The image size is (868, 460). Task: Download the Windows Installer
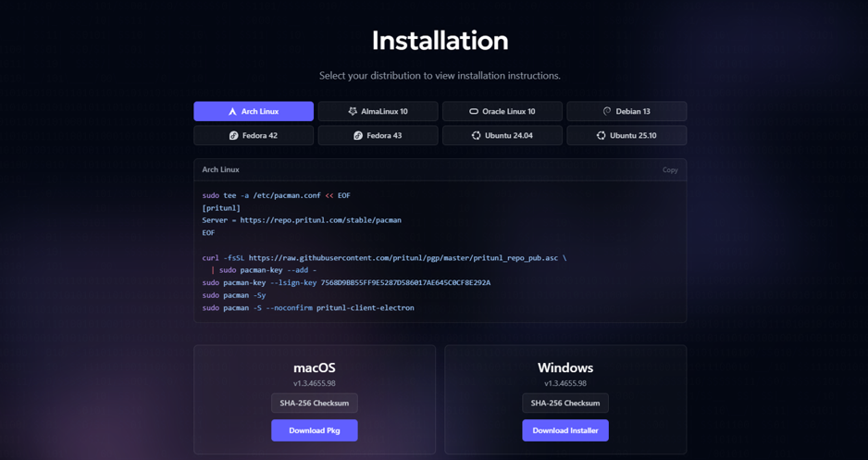(565, 430)
